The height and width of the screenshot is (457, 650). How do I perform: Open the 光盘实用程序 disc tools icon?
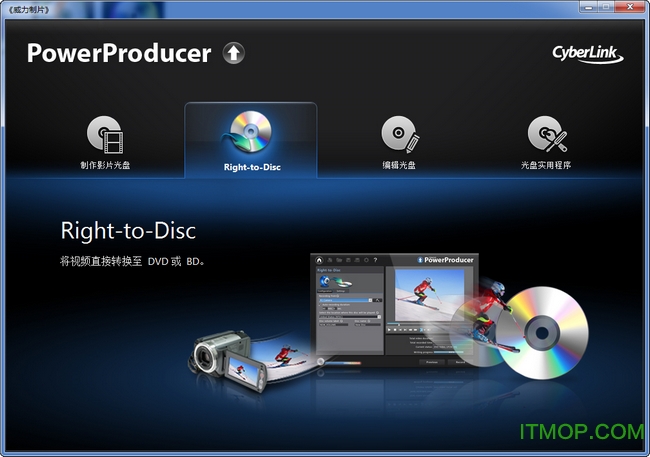coord(546,134)
